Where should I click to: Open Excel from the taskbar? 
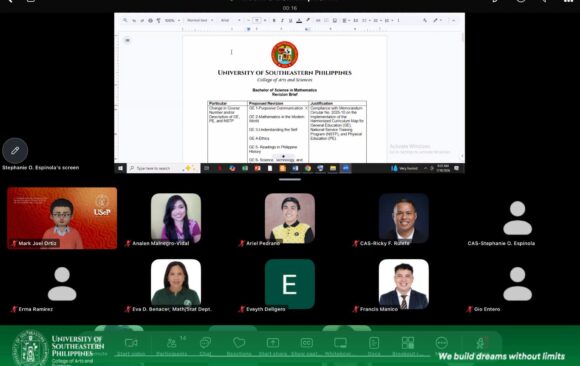[x=245, y=168]
